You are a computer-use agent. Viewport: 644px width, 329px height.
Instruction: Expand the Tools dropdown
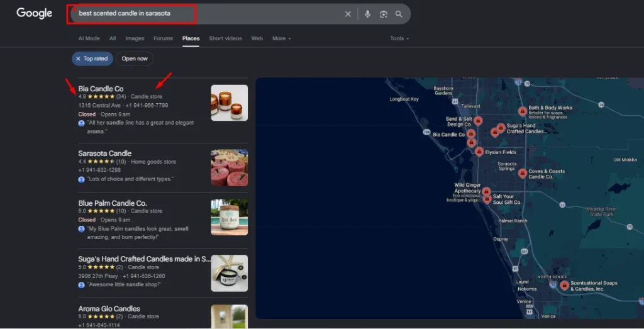pyautogui.click(x=399, y=38)
